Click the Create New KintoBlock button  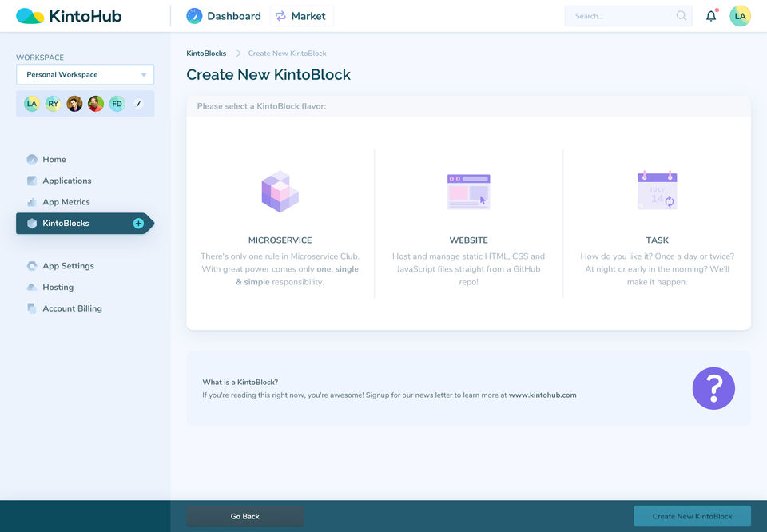coord(692,516)
